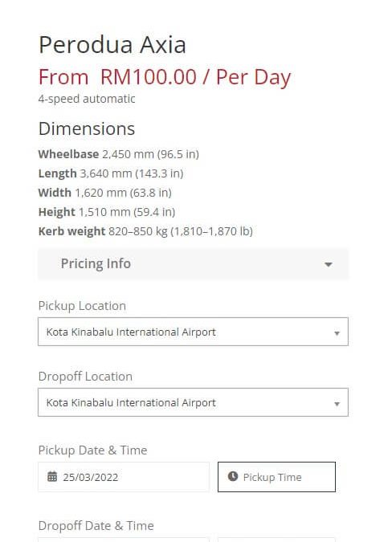Click the Pickup Date & Time label

coord(92,450)
